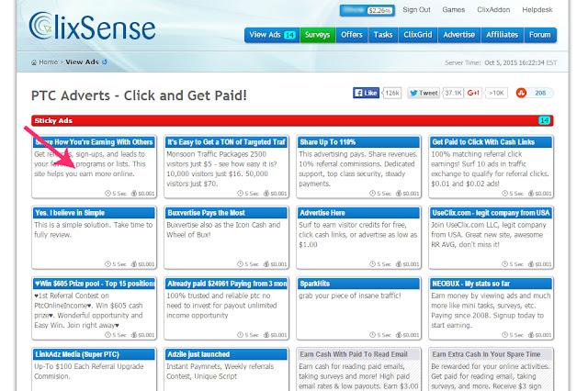
Task: Click the Sticky Ads count badge 14
Action: point(544,120)
